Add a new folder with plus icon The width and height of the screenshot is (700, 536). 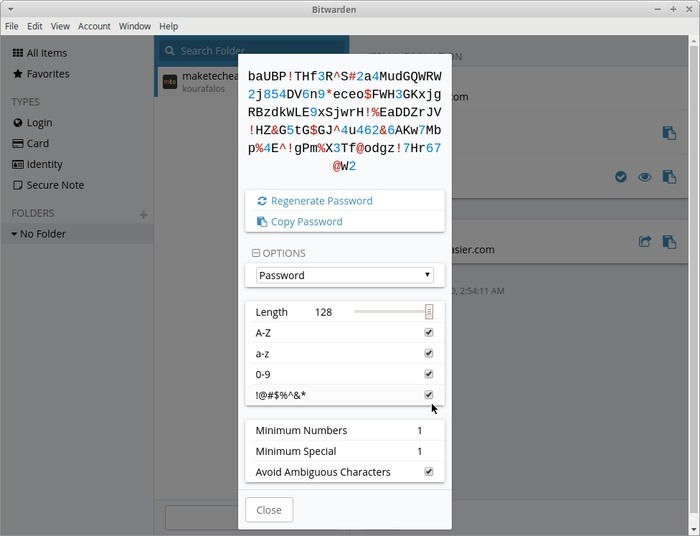pos(143,215)
